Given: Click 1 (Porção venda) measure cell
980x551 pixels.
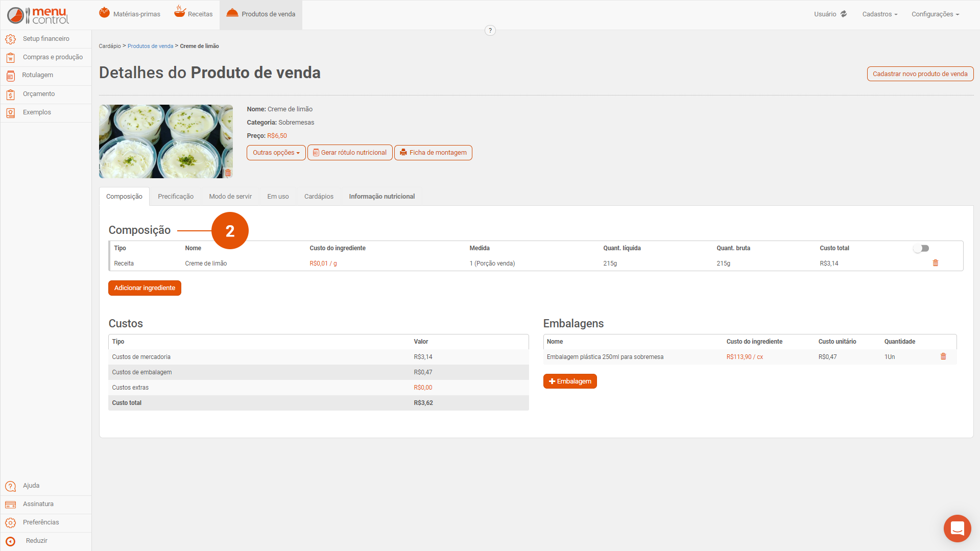Looking at the screenshot, I should (492, 263).
